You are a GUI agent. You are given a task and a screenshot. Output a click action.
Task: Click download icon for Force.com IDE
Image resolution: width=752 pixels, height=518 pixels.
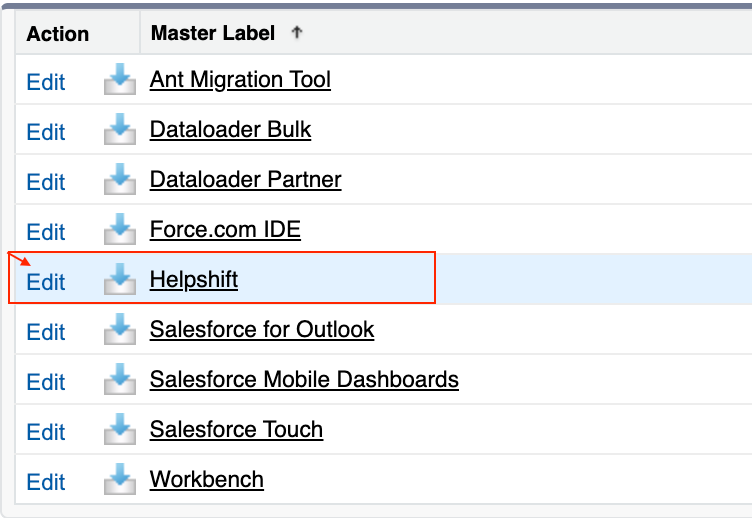point(119,230)
